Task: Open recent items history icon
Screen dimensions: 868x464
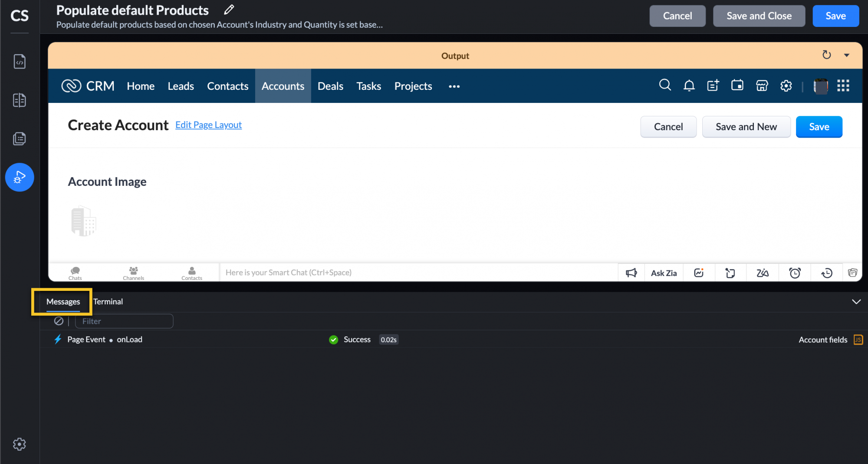Action: tap(827, 273)
